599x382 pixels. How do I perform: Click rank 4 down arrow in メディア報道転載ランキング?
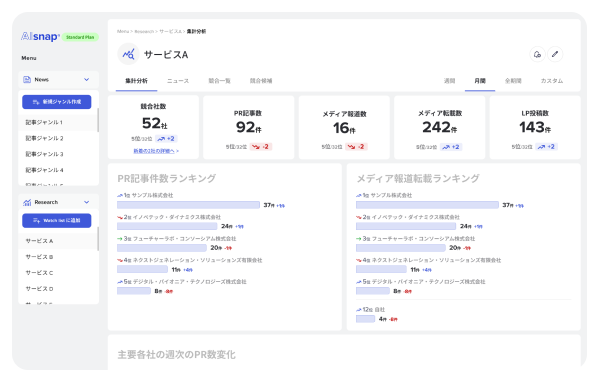coord(359,260)
